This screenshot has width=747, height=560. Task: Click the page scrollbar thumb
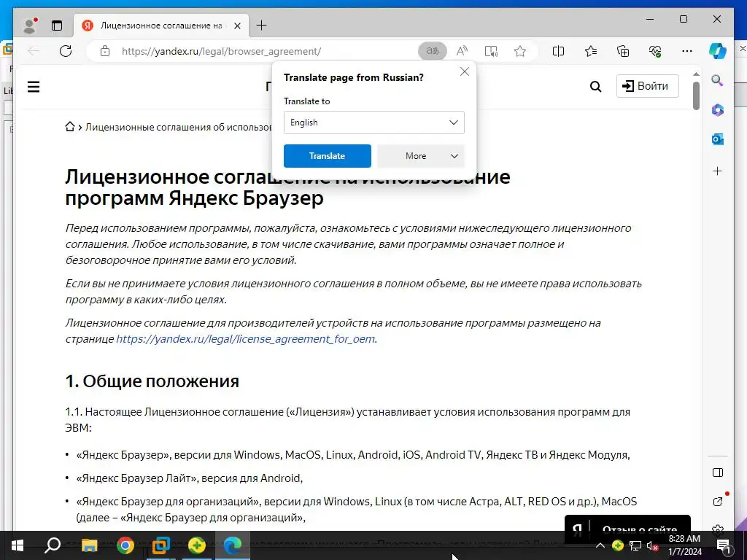[696, 96]
